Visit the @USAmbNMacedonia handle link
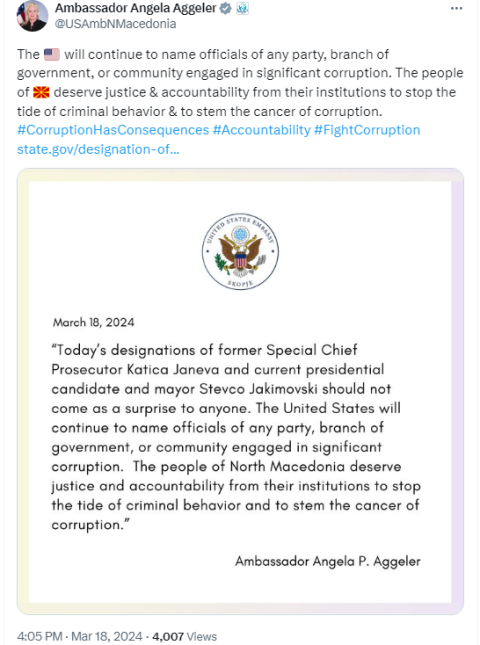Image resolution: width=480 pixels, height=645 pixels. (x=116, y=24)
